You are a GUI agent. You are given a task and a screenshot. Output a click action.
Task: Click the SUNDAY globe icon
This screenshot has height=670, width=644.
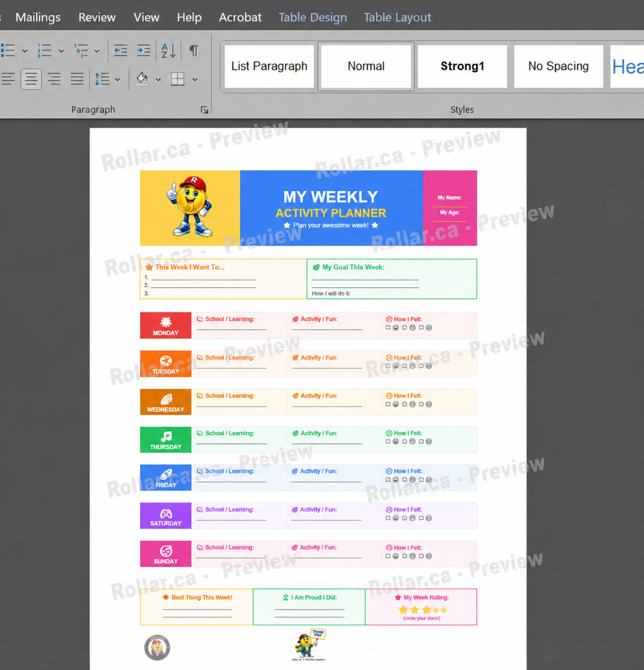[x=166, y=551]
